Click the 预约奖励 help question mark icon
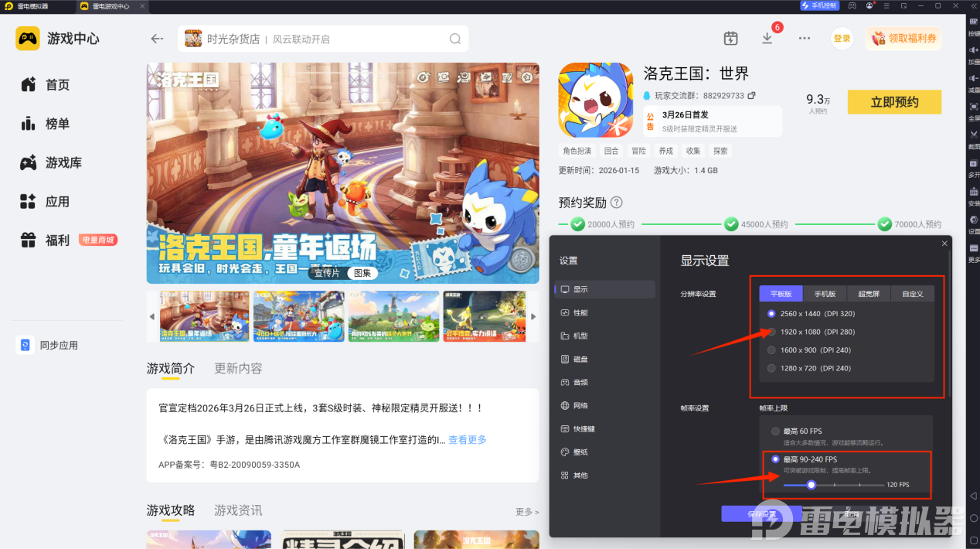The height and width of the screenshot is (549, 980). [617, 203]
